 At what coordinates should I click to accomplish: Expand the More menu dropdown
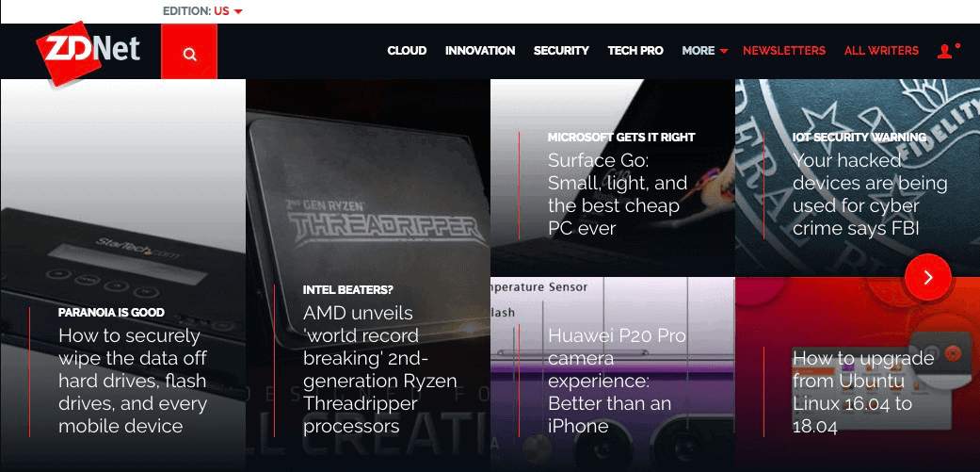click(x=705, y=51)
